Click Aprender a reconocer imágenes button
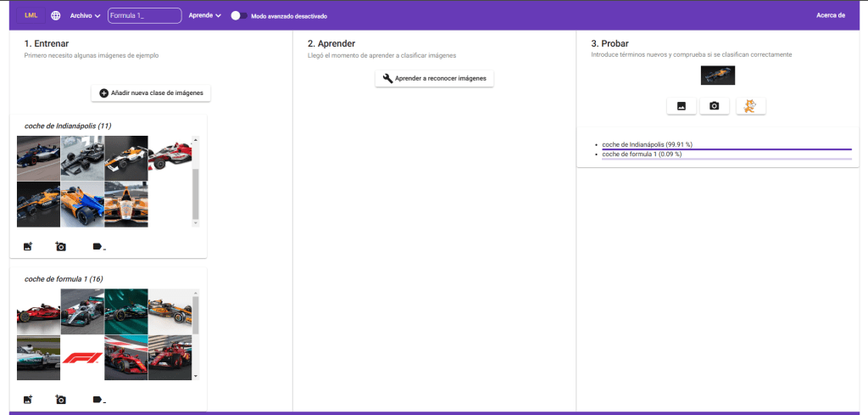 pyautogui.click(x=434, y=78)
